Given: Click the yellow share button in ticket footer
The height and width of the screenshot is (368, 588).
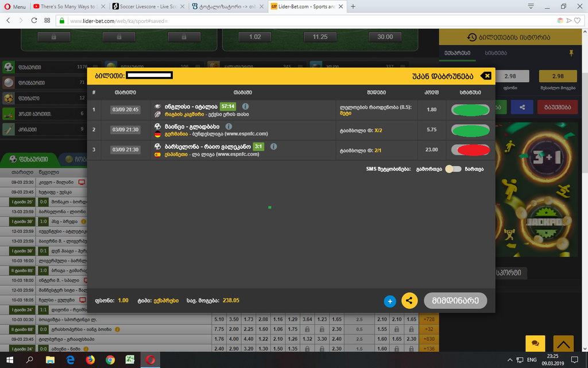Looking at the screenshot, I should (409, 300).
